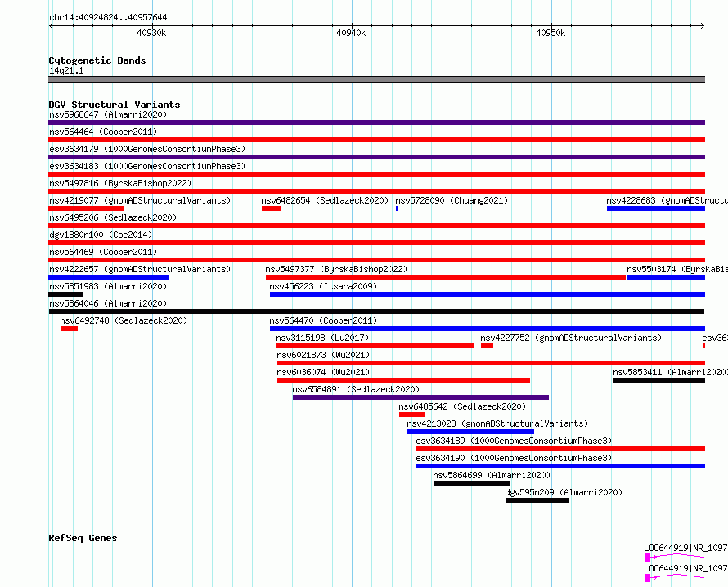Click left arrow on coordinate ruler
The height and width of the screenshot is (587, 728).
pos(51,26)
